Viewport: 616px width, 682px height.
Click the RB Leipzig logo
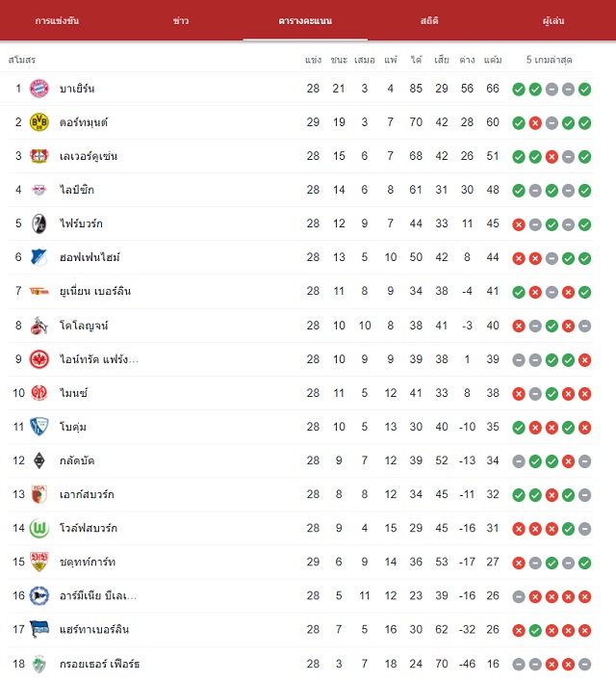pos(39,190)
